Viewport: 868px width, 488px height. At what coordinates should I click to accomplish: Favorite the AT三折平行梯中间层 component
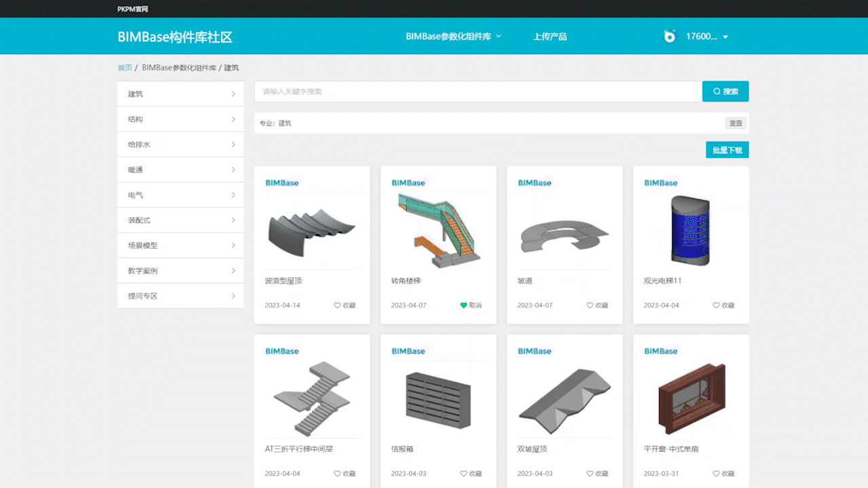click(x=344, y=474)
